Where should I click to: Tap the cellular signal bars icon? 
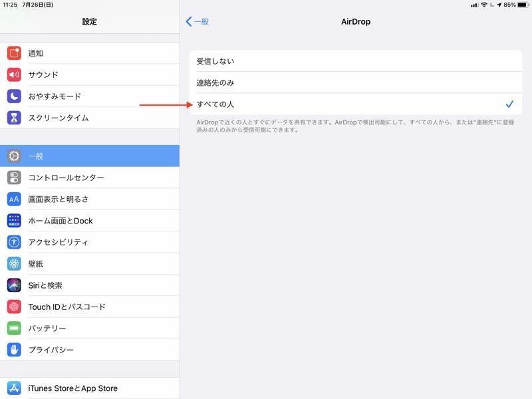(x=475, y=5)
